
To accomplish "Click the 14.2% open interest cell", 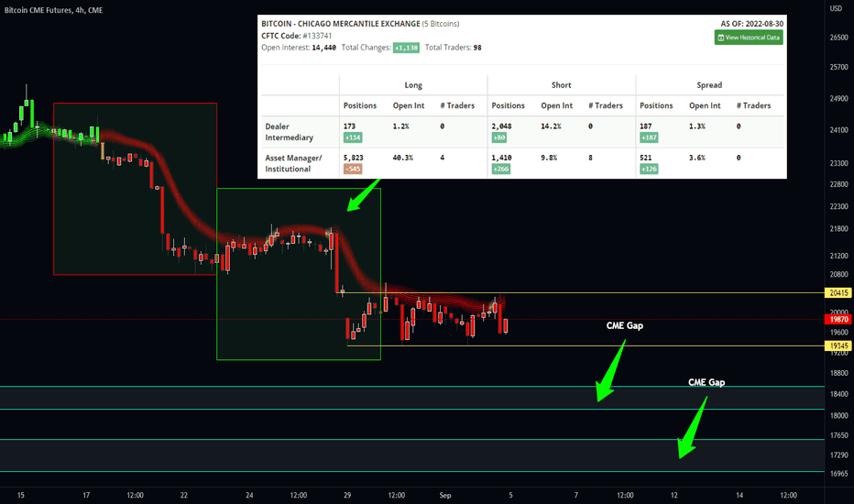I will [551, 126].
